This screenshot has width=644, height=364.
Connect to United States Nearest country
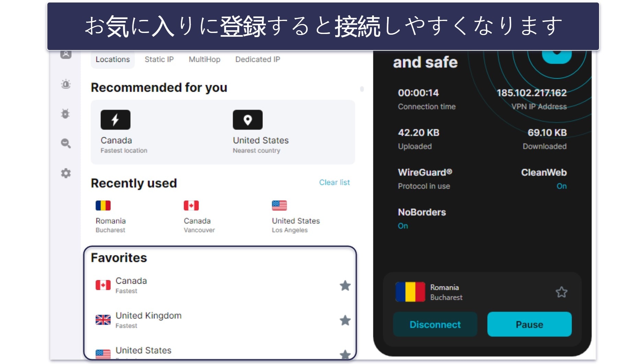pyautogui.click(x=261, y=132)
